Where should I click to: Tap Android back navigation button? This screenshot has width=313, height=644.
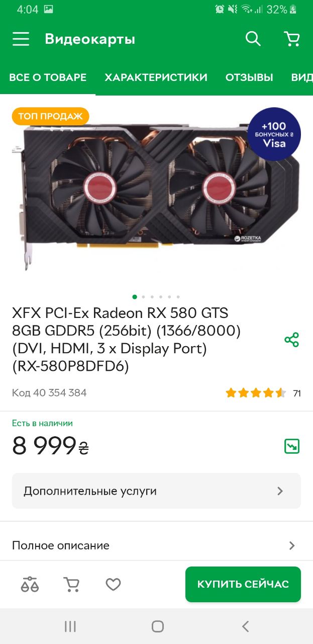pos(245,626)
